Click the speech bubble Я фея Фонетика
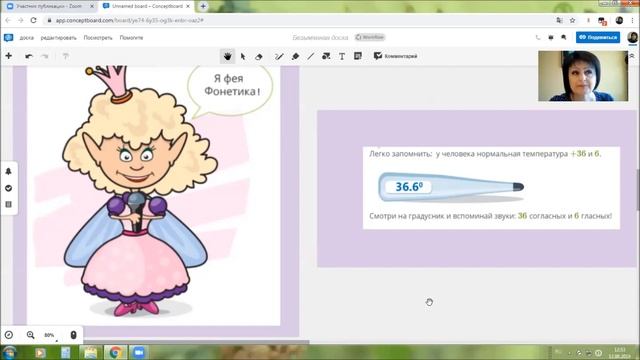This screenshot has width=640, height=360. [231, 91]
